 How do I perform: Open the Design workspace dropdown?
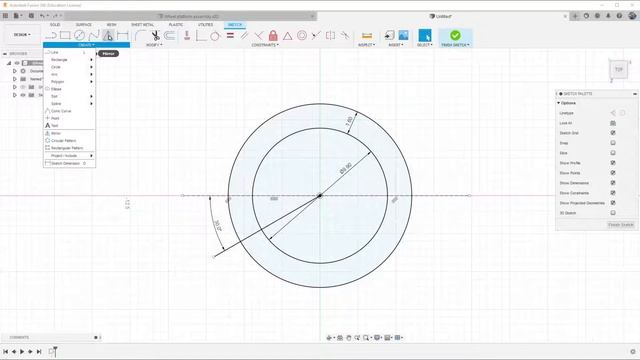click(22, 35)
